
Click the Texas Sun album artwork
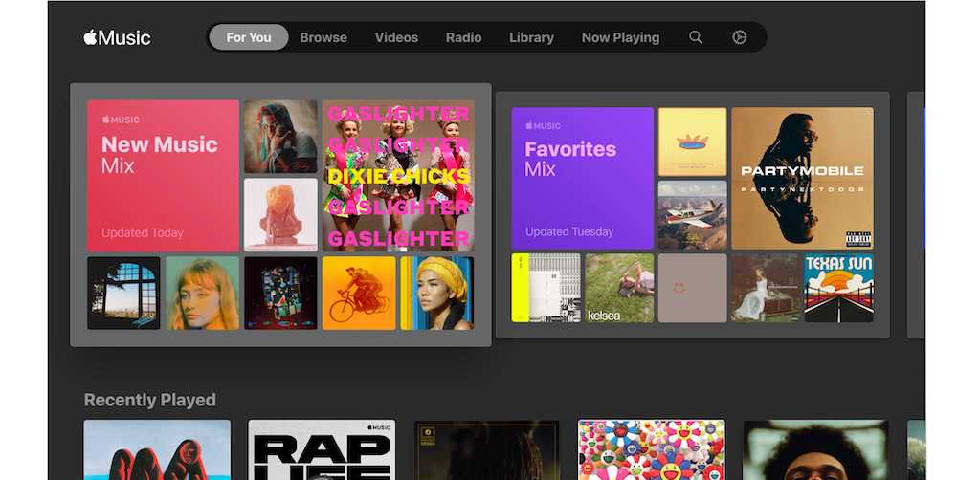coord(838,288)
